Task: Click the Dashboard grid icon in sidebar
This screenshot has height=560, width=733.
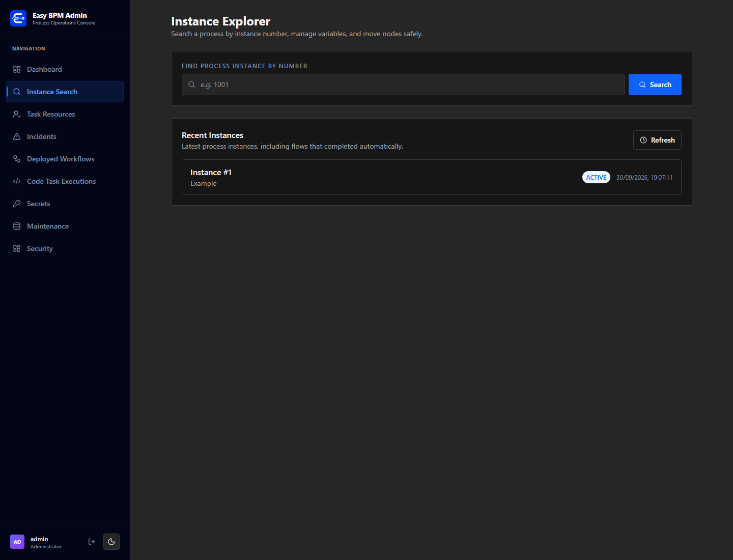Action: coord(17,69)
